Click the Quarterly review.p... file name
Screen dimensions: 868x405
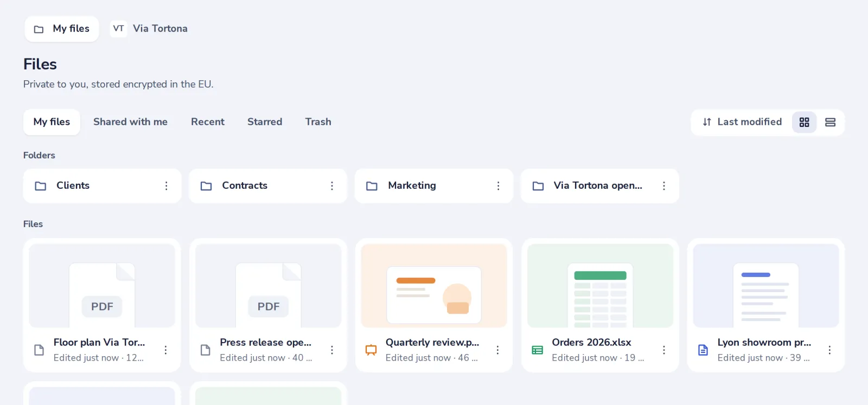432,343
